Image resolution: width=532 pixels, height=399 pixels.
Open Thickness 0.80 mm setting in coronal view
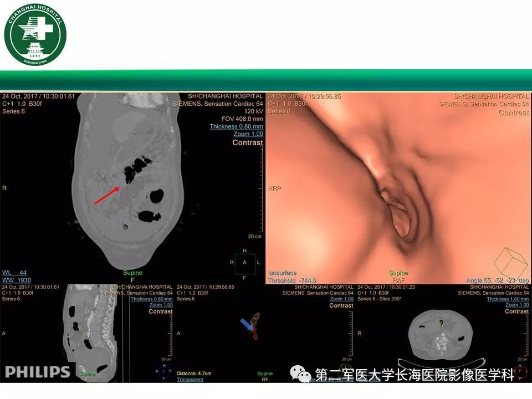click(x=236, y=126)
